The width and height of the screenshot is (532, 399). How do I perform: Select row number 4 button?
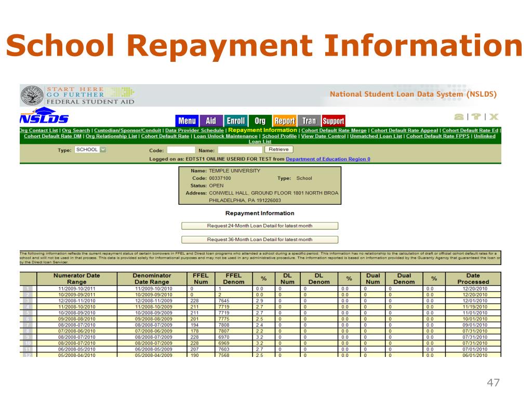point(28,307)
